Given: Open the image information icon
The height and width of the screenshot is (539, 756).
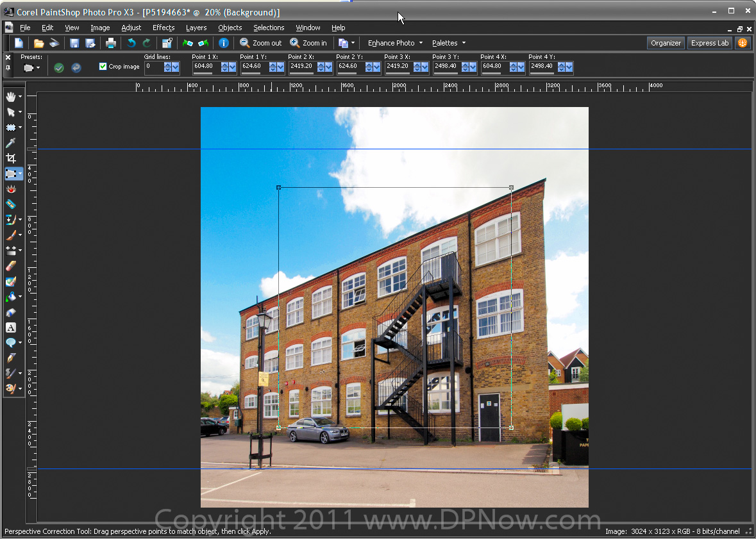Looking at the screenshot, I should click(x=223, y=43).
